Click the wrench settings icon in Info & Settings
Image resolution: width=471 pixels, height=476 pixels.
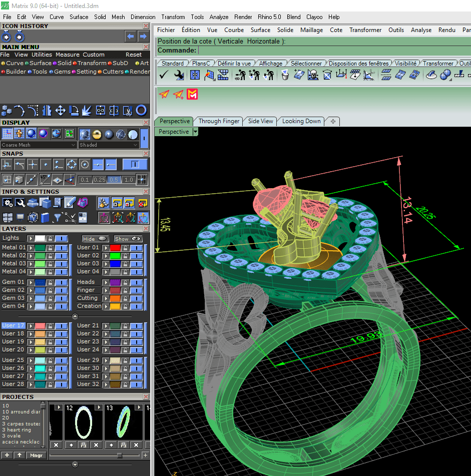pos(20,203)
